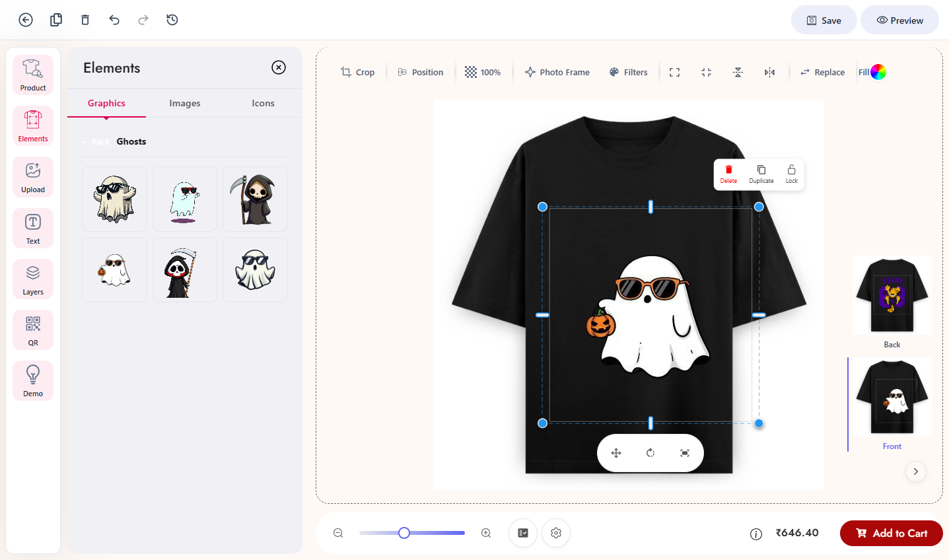Image resolution: width=949 pixels, height=560 pixels.
Task: Pick the white ghost with dark sunglasses
Action: [255, 269]
